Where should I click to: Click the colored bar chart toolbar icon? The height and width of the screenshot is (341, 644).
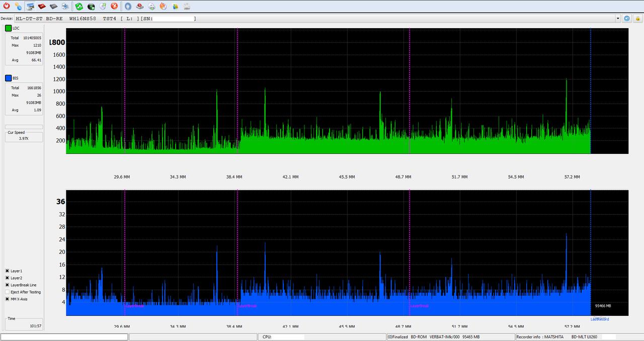click(175, 6)
